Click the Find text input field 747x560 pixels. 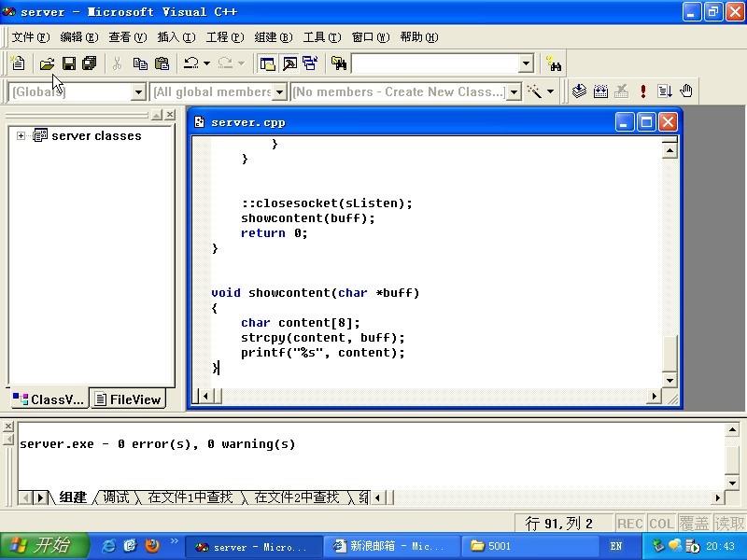coord(435,63)
